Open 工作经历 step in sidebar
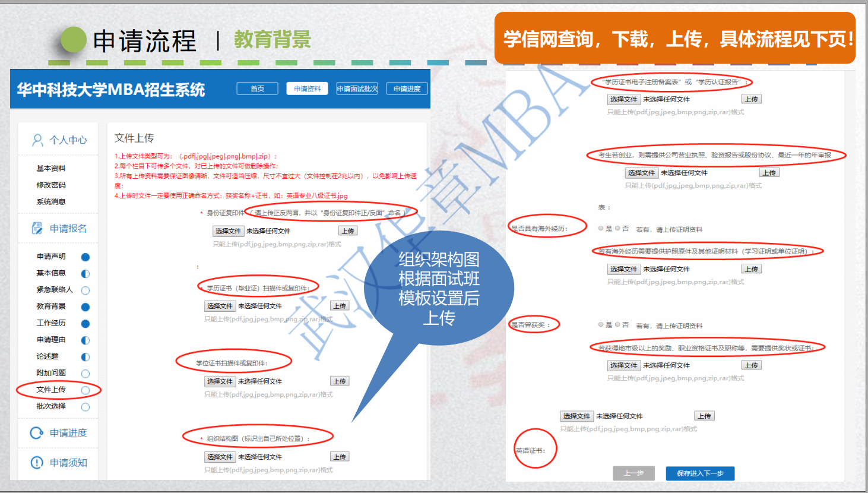868x493 pixels. (51, 323)
